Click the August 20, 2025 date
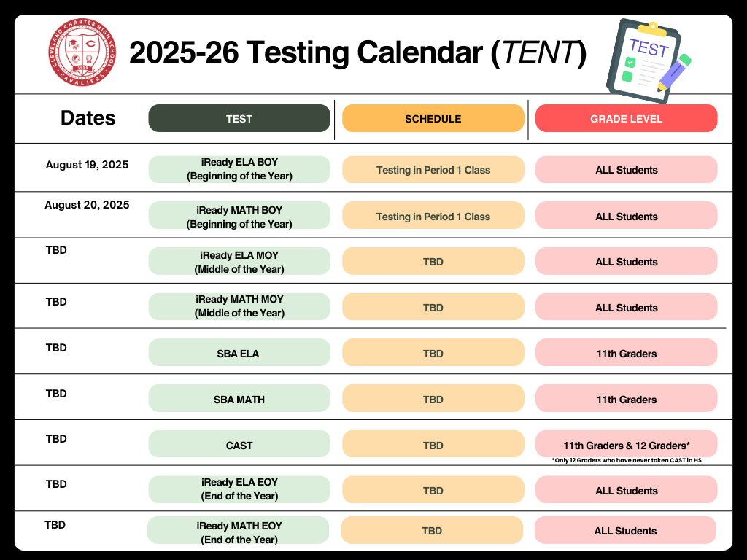Screen dimensions: 747x560 pyautogui.click(x=87, y=205)
